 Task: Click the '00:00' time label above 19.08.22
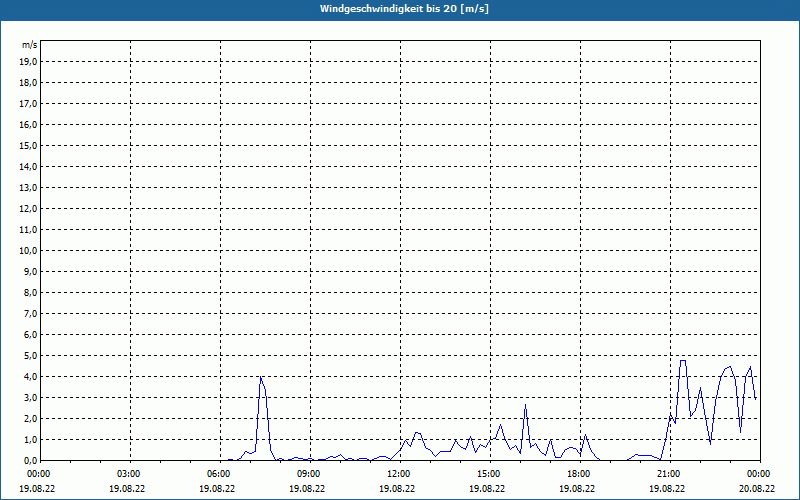tap(38, 474)
